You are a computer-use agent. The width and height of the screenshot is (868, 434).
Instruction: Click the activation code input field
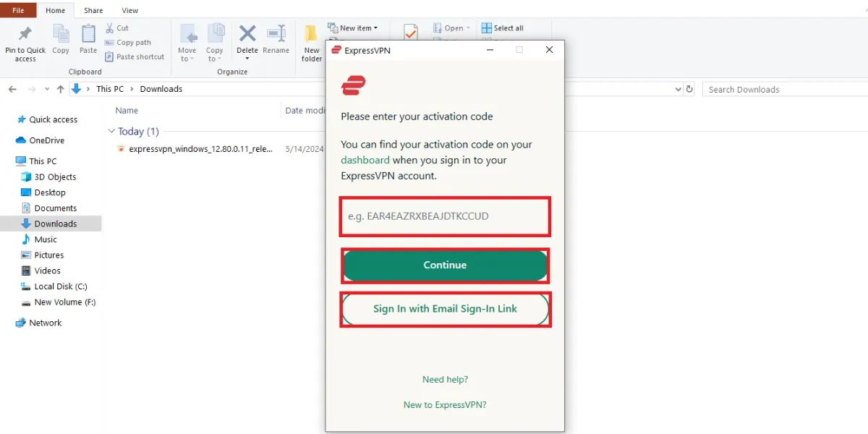coord(445,216)
